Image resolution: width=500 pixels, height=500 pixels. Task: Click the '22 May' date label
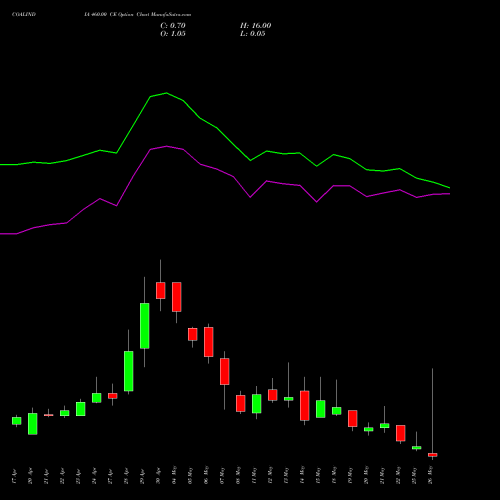398,475
